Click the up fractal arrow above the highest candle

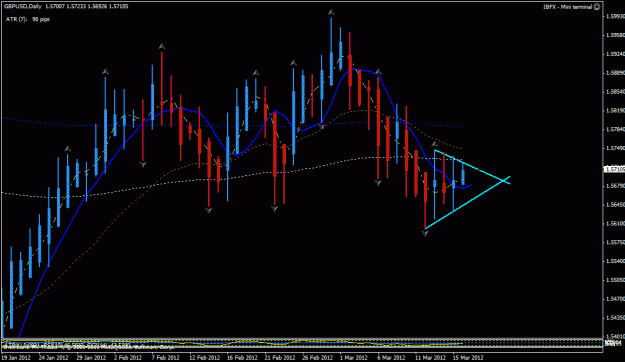pos(331,13)
